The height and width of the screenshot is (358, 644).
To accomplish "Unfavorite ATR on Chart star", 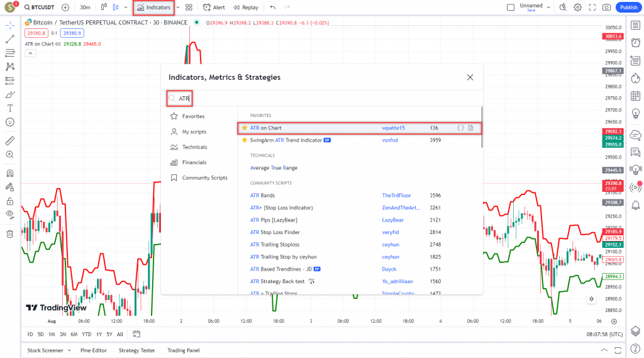I will pos(245,128).
